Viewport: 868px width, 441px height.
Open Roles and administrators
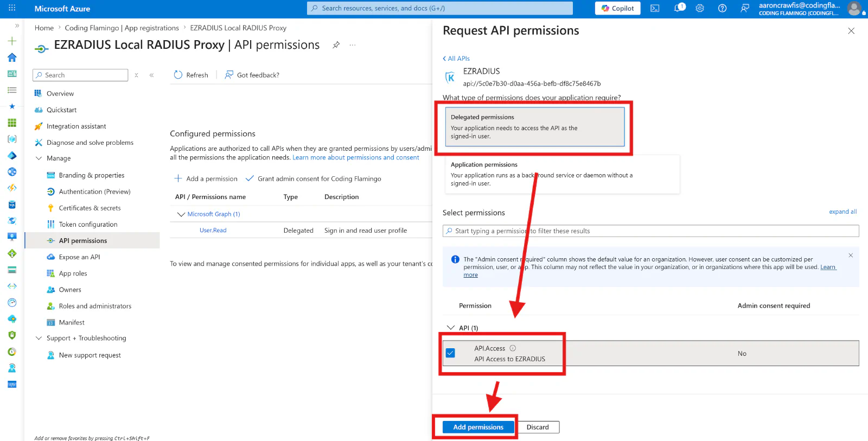(x=95, y=306)
